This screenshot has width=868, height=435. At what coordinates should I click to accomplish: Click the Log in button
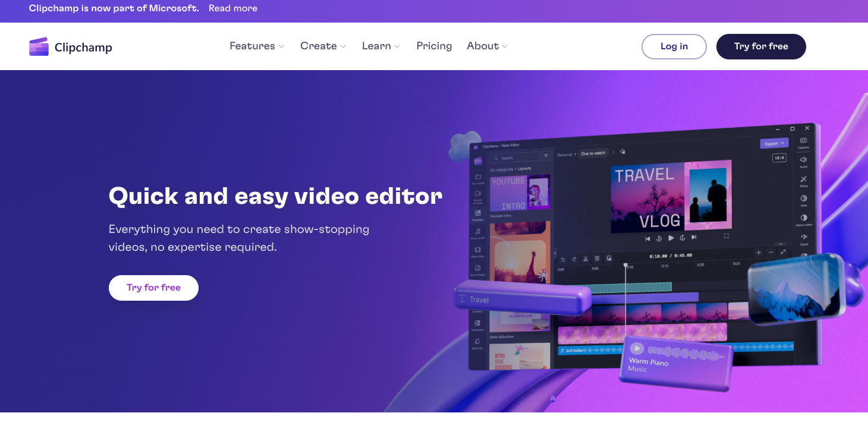[674, 46]
